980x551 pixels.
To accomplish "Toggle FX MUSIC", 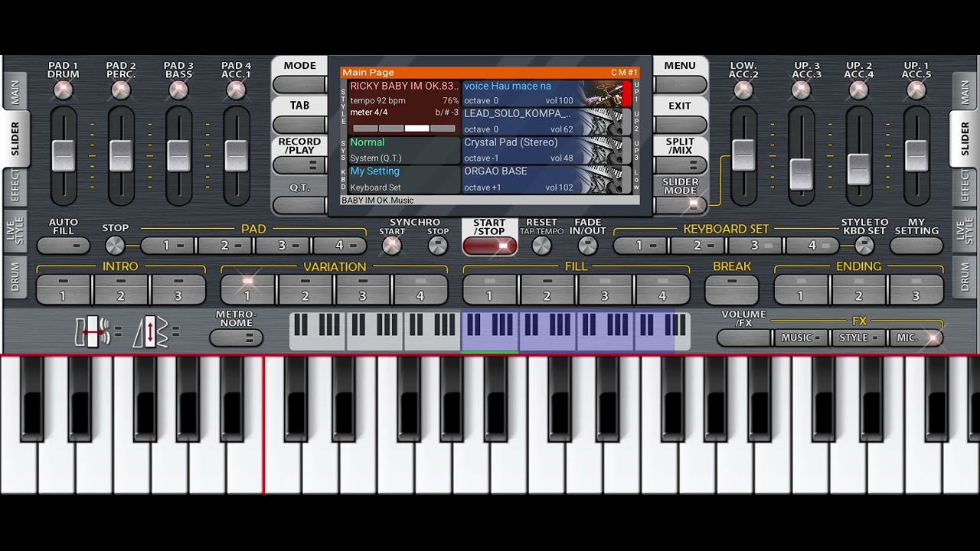I will pos(801,337).
